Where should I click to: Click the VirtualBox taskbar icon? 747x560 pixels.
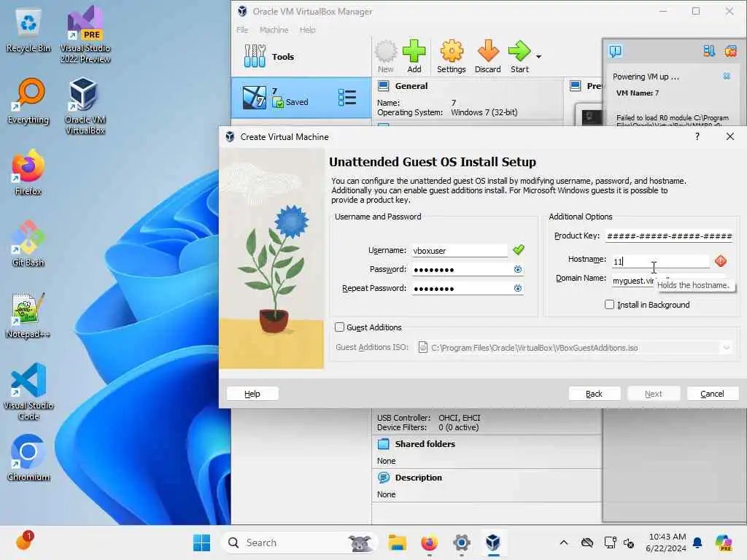click(x=493, y=542)
